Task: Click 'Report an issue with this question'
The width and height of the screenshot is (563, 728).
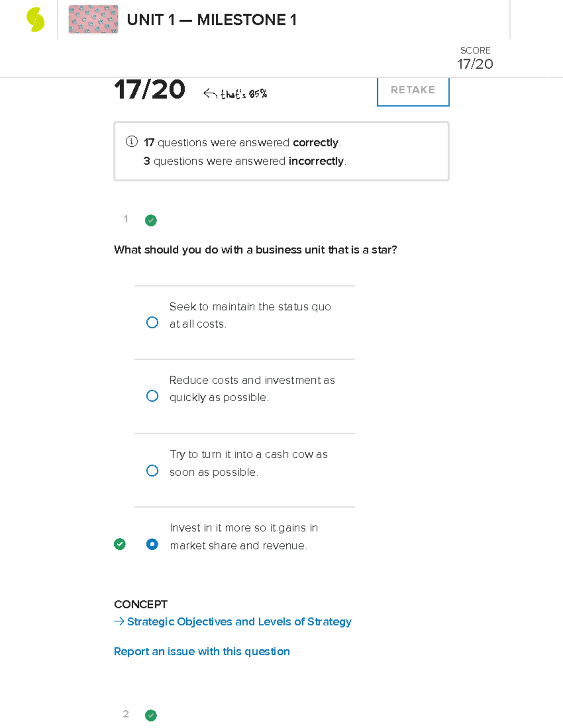Action: click(202, 652)
